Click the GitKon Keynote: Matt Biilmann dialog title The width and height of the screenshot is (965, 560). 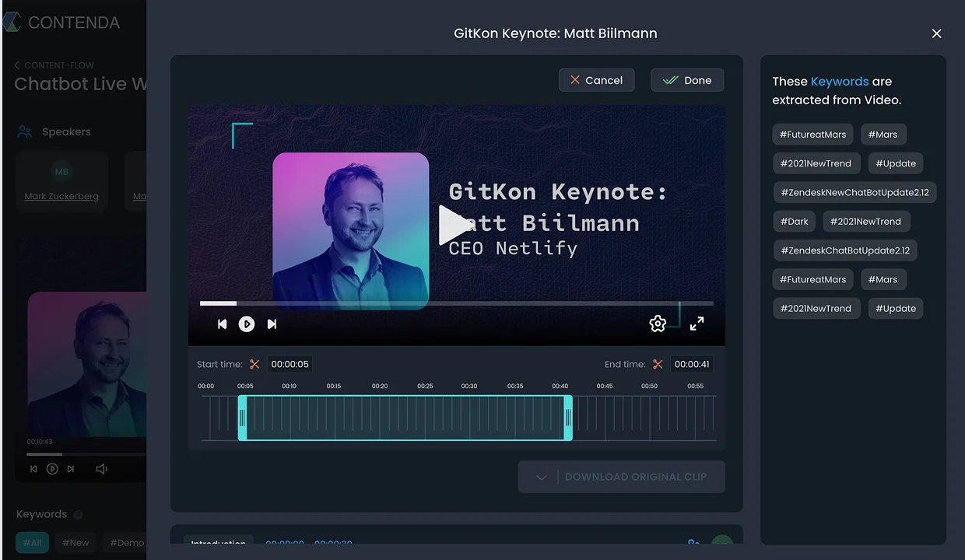click(x=556, y=33)
